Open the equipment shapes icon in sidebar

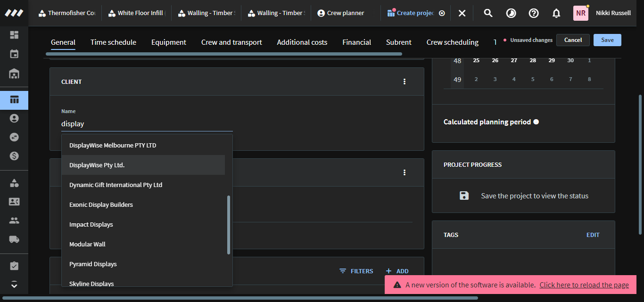tap(14, 183)
